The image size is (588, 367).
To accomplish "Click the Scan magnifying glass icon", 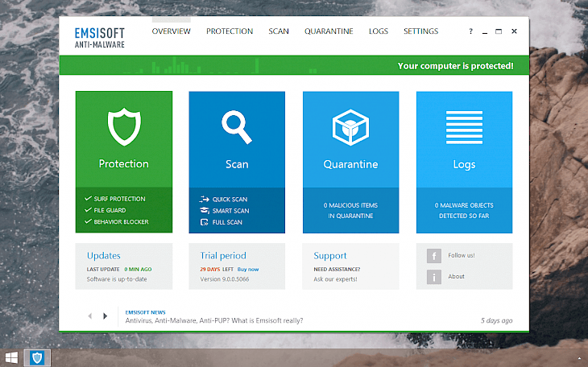I will [x=237, y=126].
